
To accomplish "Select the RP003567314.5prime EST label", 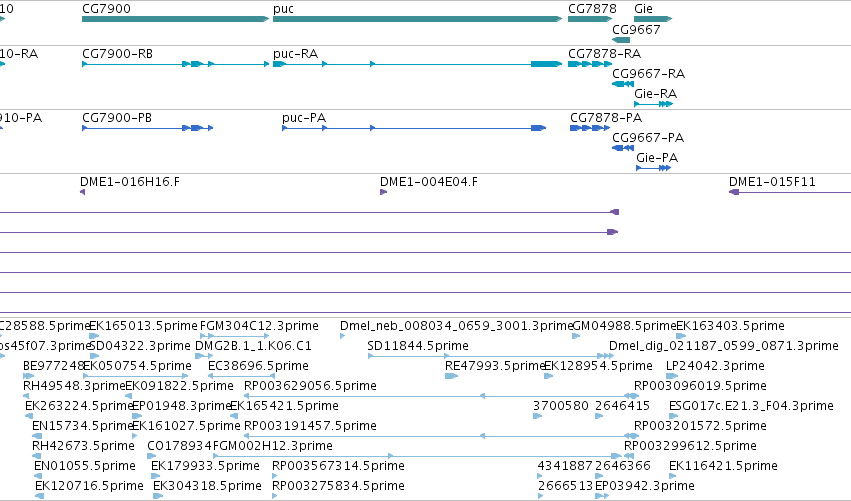I will (338, 466).
